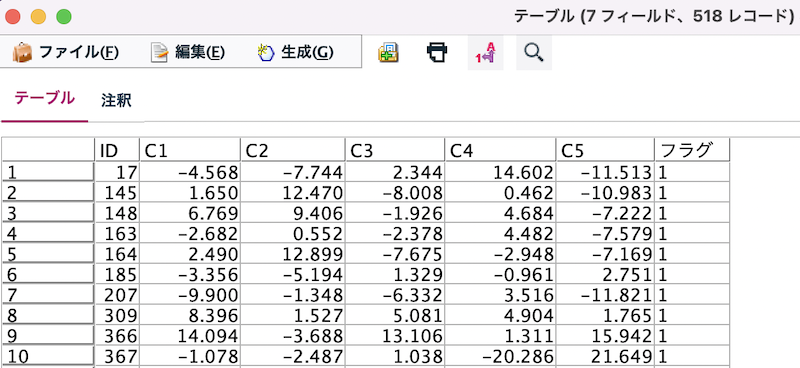Click C1 cell -4.568
800x368 pixels.
(x=190, y=173)
